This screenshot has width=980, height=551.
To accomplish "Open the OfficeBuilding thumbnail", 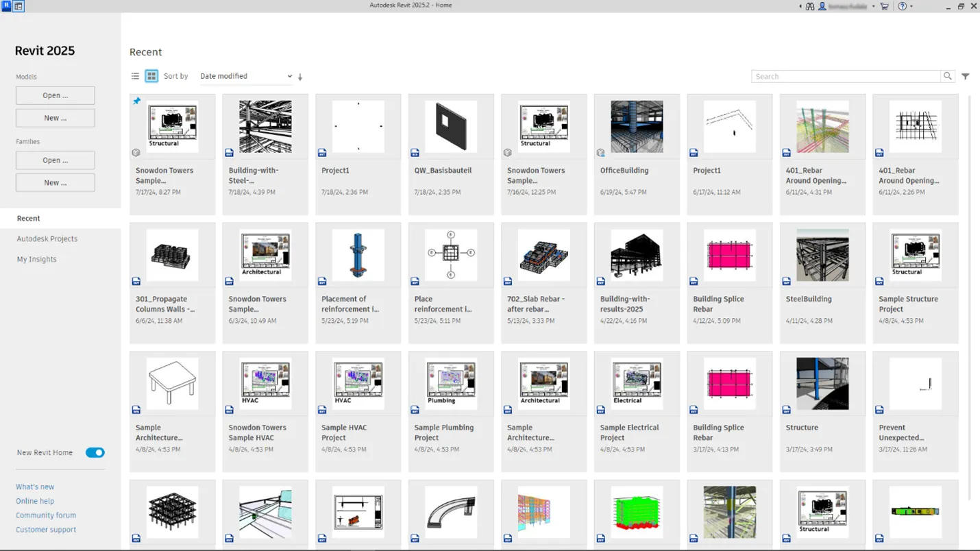I will coord(637,127).
